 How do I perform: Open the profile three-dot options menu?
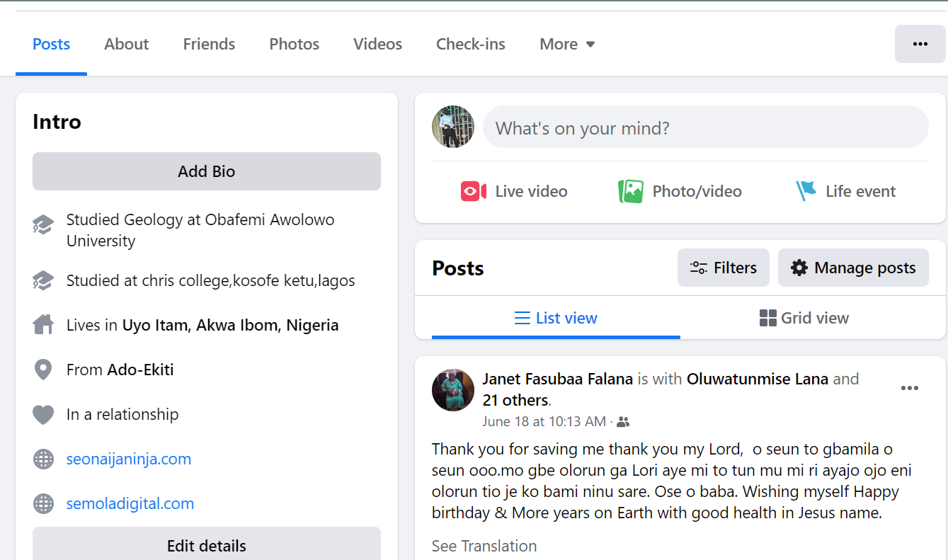coord(920,44)
